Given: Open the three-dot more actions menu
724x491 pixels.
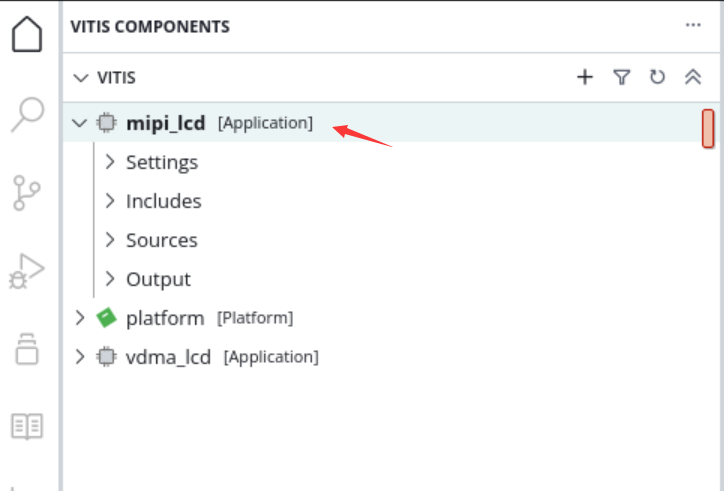Looking at the screenshot, I should point(693,25).
